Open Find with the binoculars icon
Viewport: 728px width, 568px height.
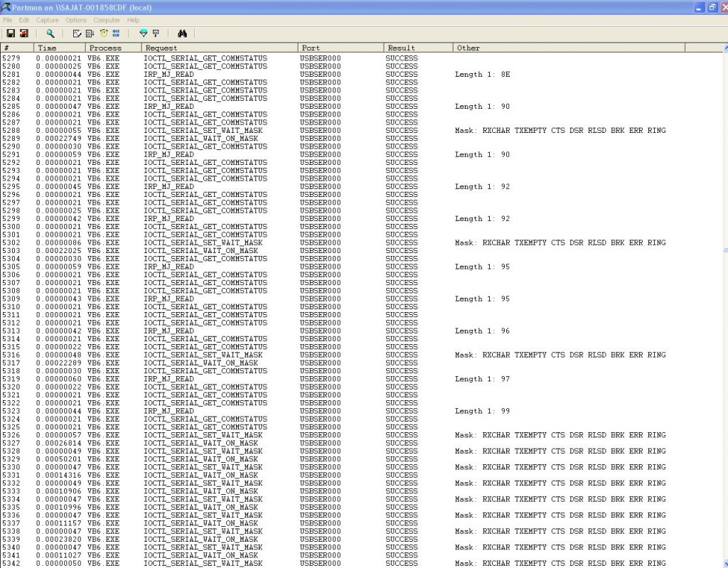182,33
